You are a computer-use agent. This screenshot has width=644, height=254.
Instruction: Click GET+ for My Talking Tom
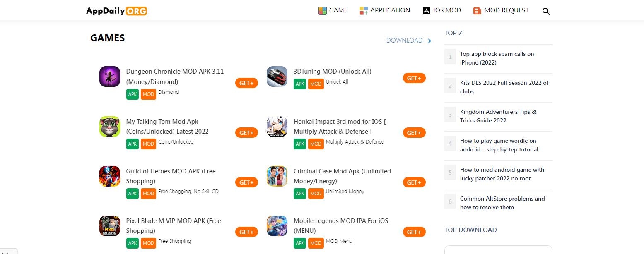pyautogui.click(x=247, y=133)
